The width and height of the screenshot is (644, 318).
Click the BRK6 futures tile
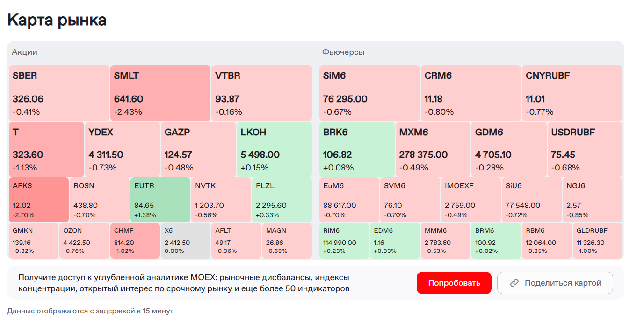pos(357,149)
